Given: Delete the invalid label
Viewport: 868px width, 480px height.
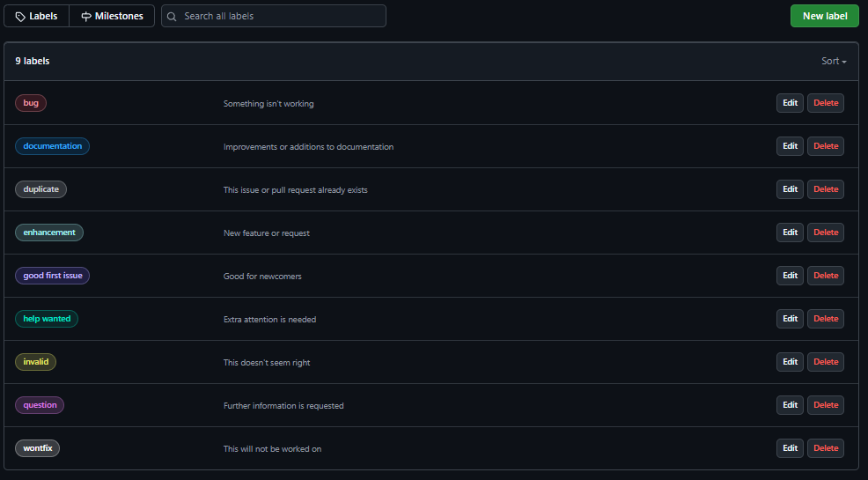Looking at the screenshot, I should click(826, 362).
